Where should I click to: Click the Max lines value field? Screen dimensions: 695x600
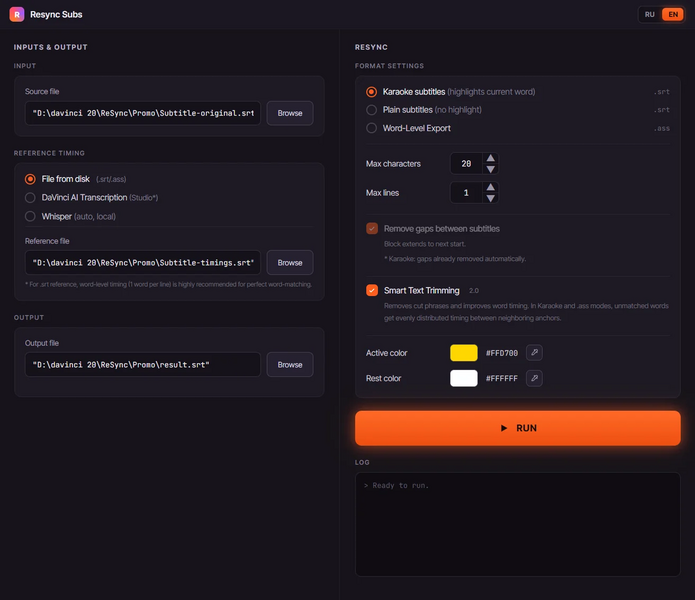pyautogui.click(x=466, y=193)
